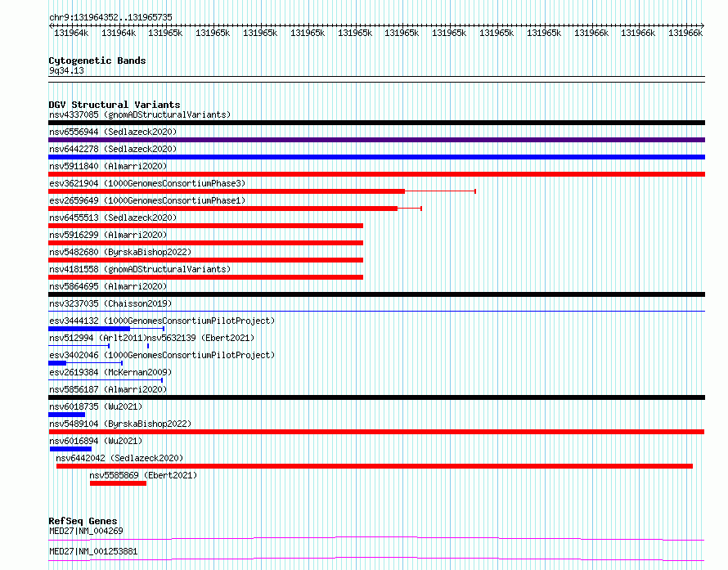Click the blue bar under esv3444132

coord(89,329)
